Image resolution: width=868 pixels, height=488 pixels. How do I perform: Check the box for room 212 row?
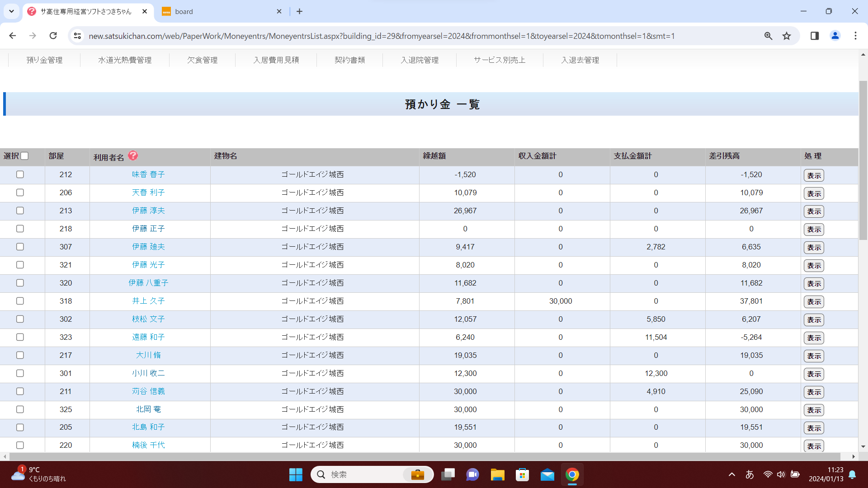pos(20,174)
